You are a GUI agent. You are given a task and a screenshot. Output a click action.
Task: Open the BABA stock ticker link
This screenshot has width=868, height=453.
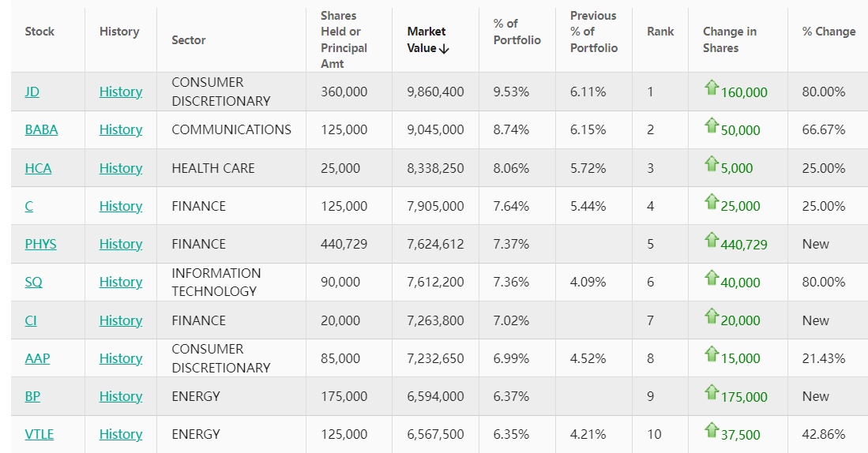(41, 129)
